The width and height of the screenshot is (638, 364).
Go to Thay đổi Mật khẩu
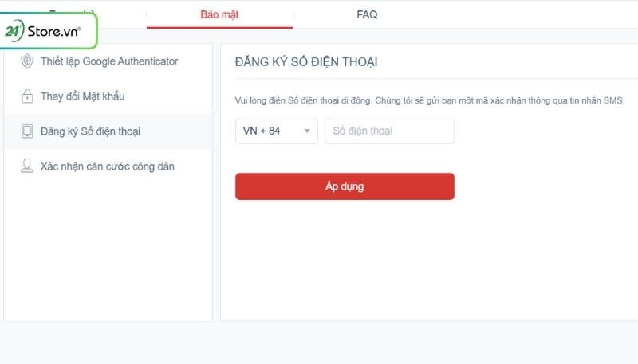tap(83, 96)
